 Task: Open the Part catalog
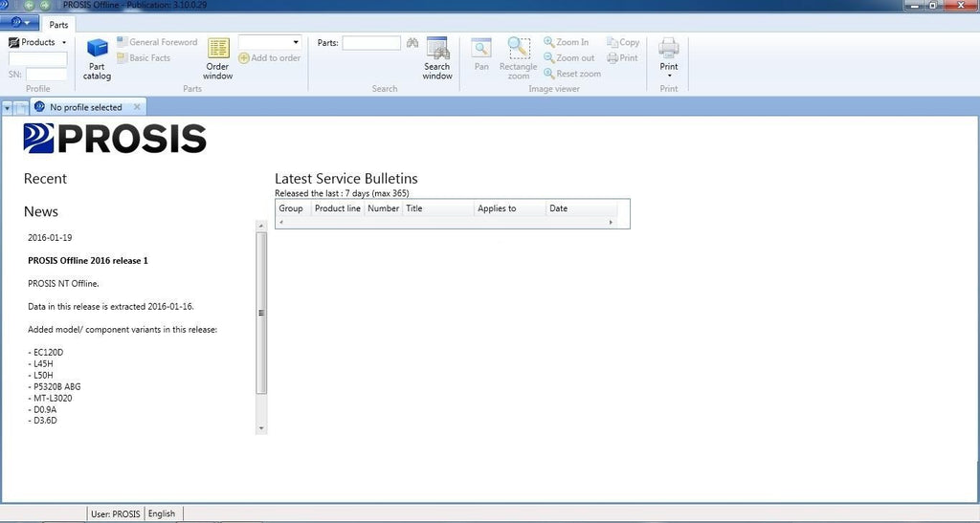point(97,57)
